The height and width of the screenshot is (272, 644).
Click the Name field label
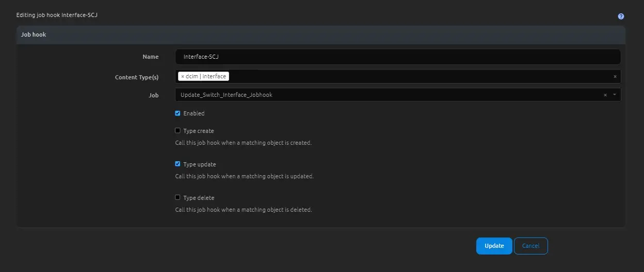point(150,57)
